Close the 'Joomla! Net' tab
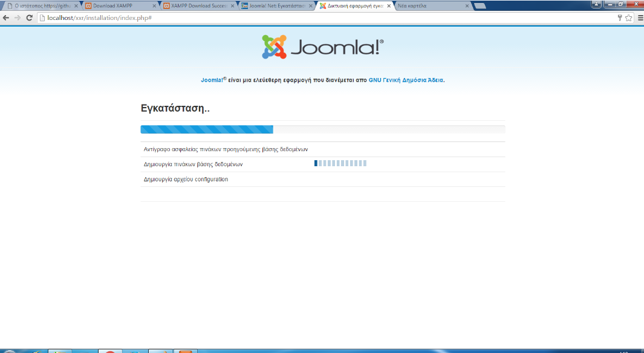Viewport: 644px width, 353px height. [x=311, y=6]
